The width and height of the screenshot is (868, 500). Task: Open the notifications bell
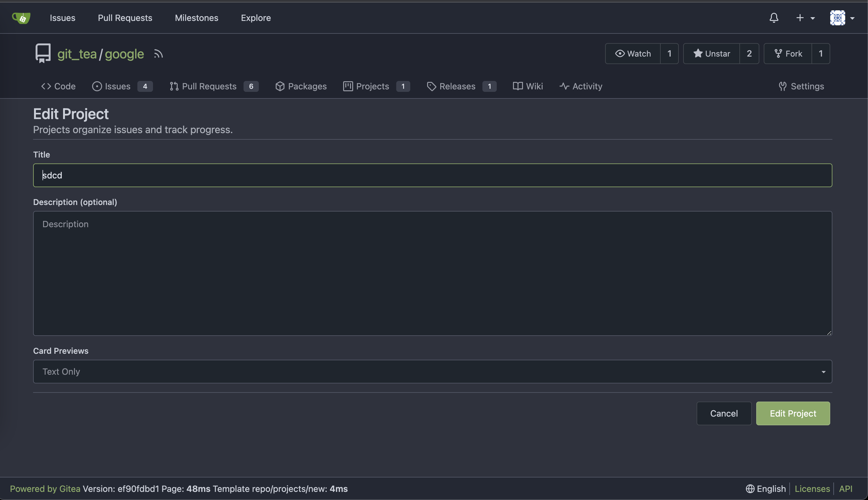pos(774,18)
